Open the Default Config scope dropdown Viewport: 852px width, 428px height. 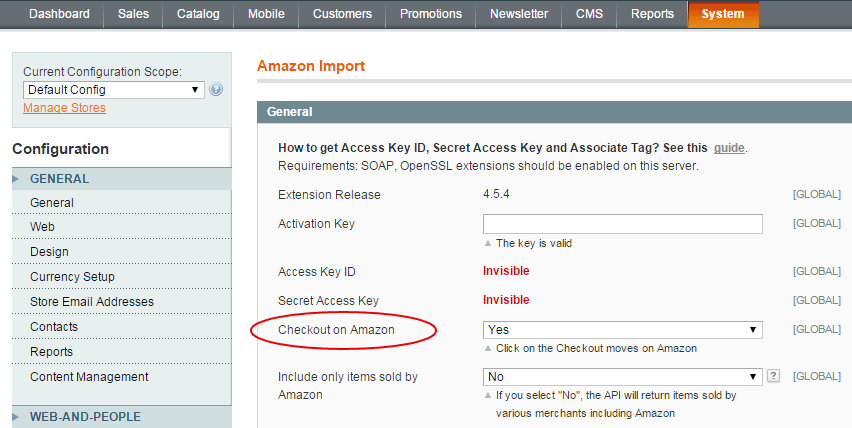(114, 90)
